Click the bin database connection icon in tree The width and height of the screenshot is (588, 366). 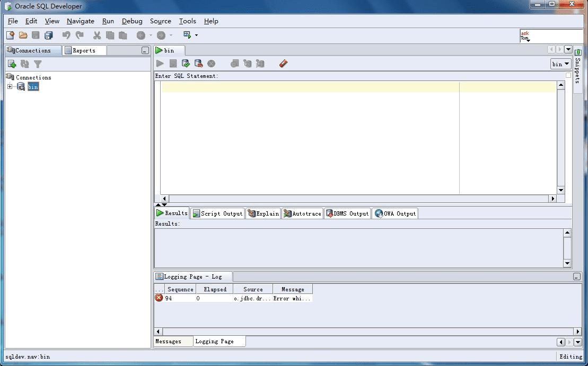21,87
